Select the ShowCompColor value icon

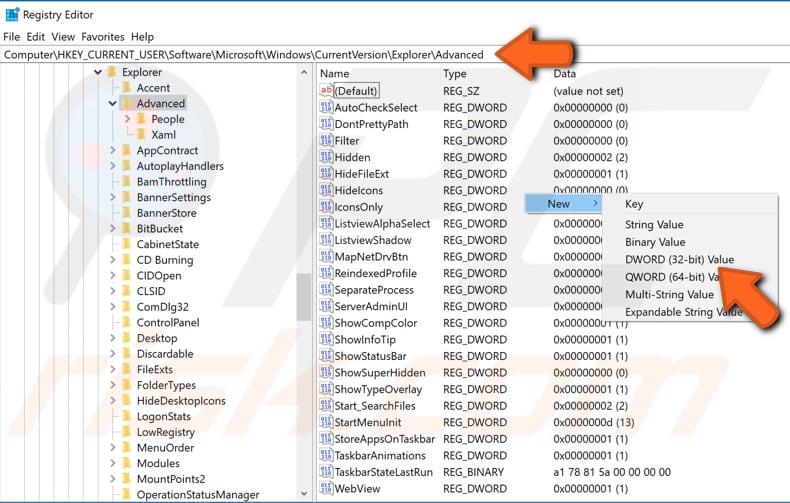coord(326,323)
